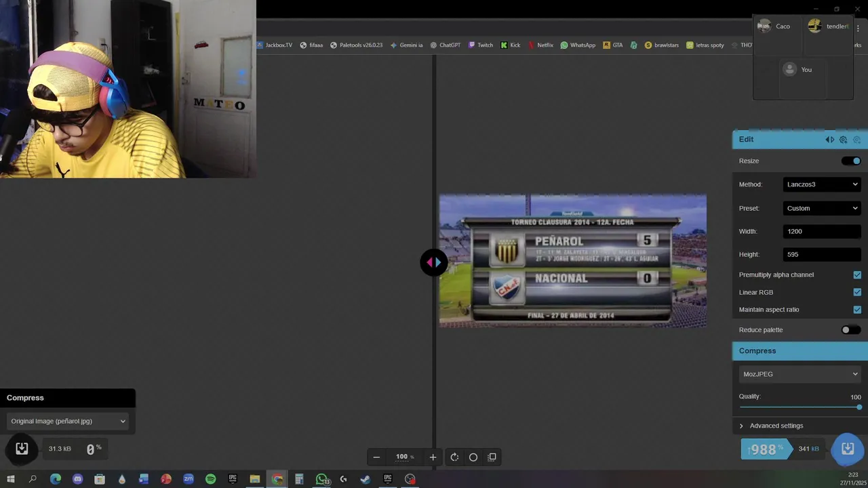Open WhatsApp from the taskbar
868x488 pixels.
[321, 479]
